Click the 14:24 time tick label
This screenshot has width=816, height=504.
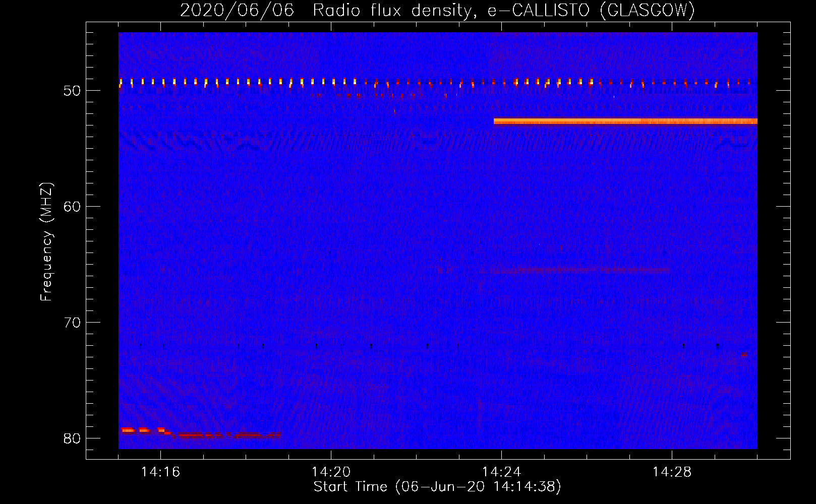click(501, 472)
